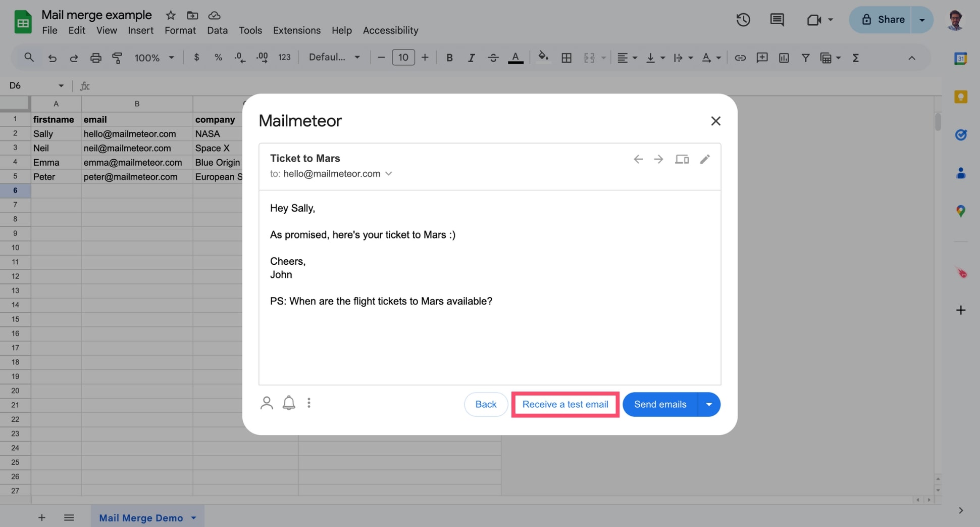Click the search magnifier in the toolbar
The image size is (980, 527).
tap(29, 58)
